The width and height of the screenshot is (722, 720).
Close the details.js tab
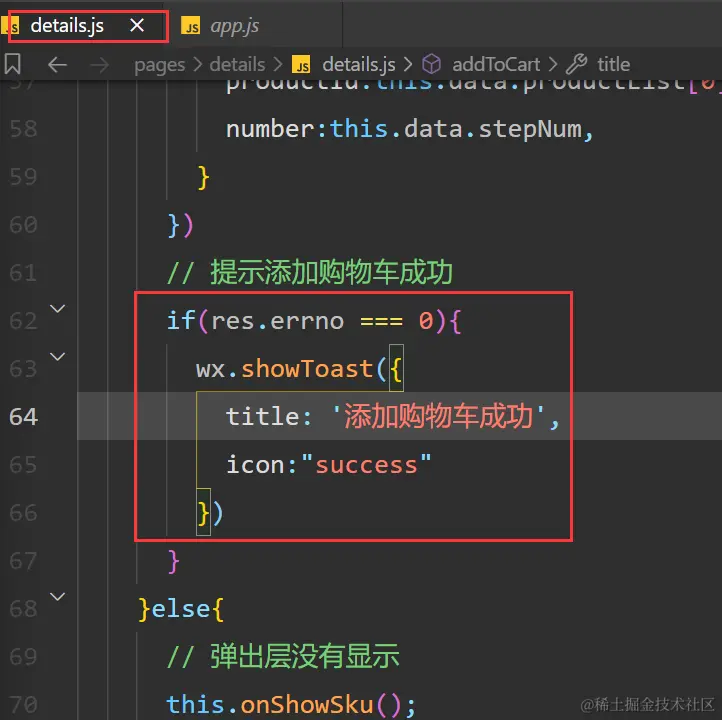[x=137, y=25]
